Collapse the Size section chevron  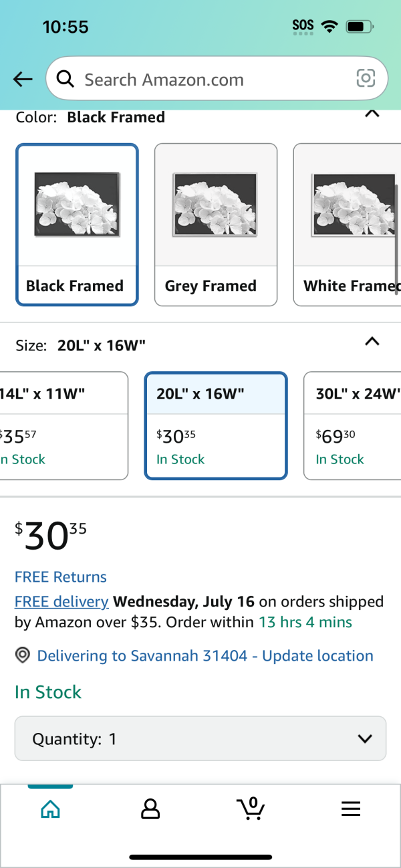pyautogui.click(x=372, y=342)
